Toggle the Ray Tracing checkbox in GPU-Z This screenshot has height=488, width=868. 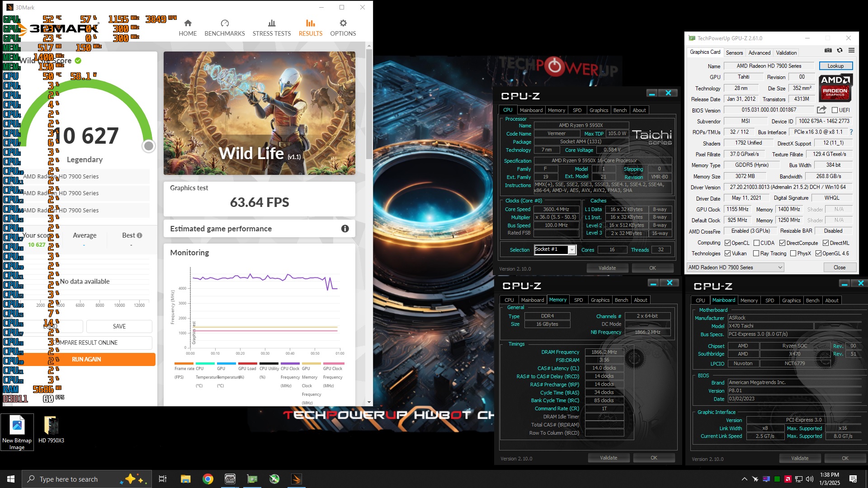756,253
